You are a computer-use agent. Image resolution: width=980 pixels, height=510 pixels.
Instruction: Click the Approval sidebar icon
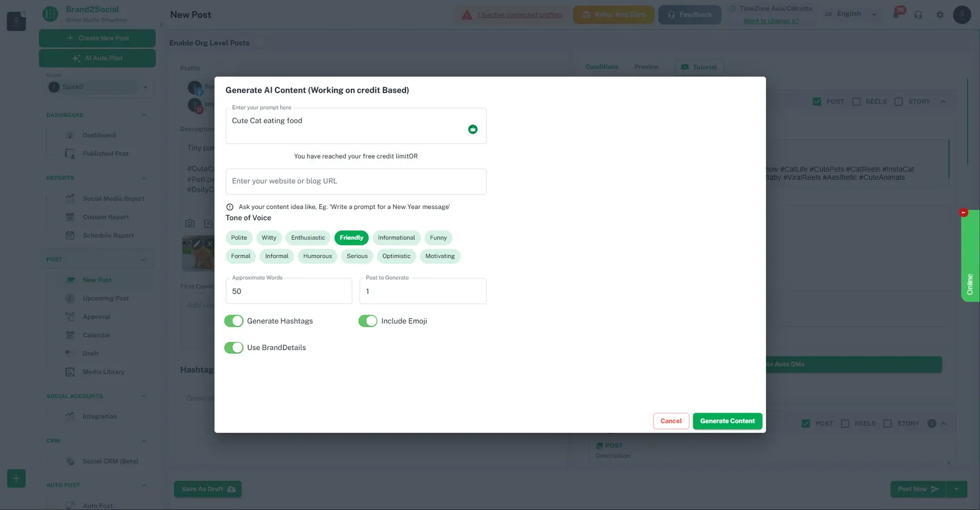click(x=70, y=317)
